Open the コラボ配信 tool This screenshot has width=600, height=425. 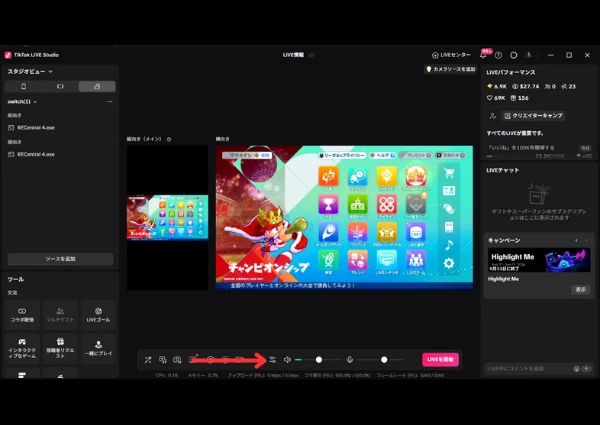point(22,315)
